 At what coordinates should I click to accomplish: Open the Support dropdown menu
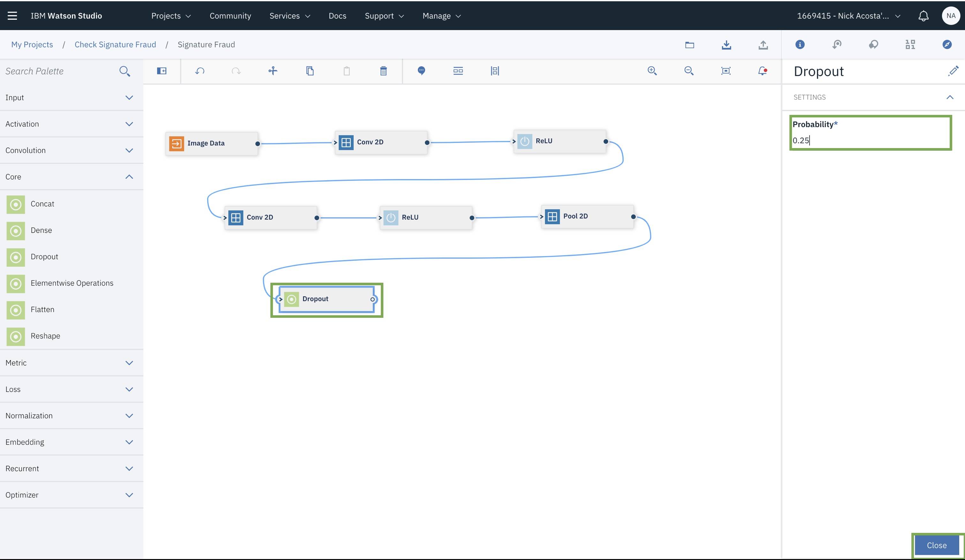coord(384,16)
